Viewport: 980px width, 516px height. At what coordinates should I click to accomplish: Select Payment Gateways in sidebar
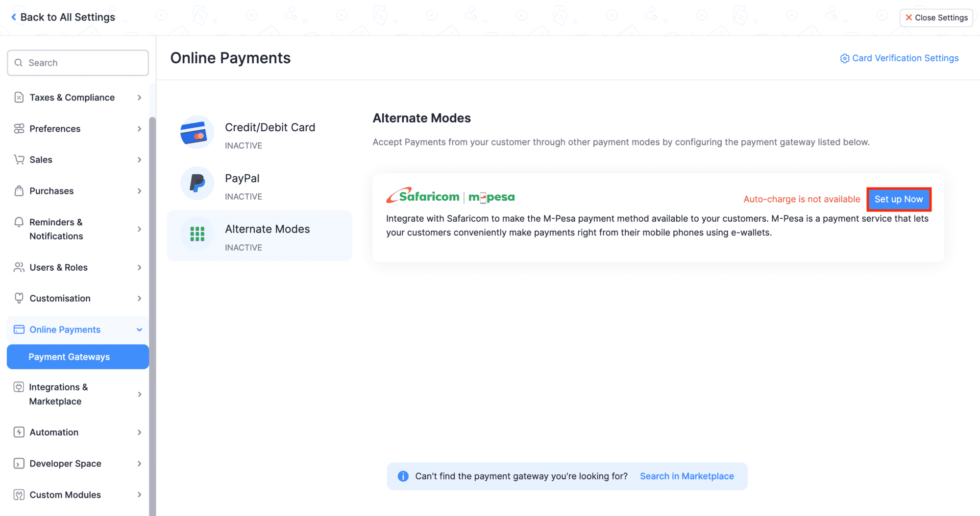tap(69, 357)
